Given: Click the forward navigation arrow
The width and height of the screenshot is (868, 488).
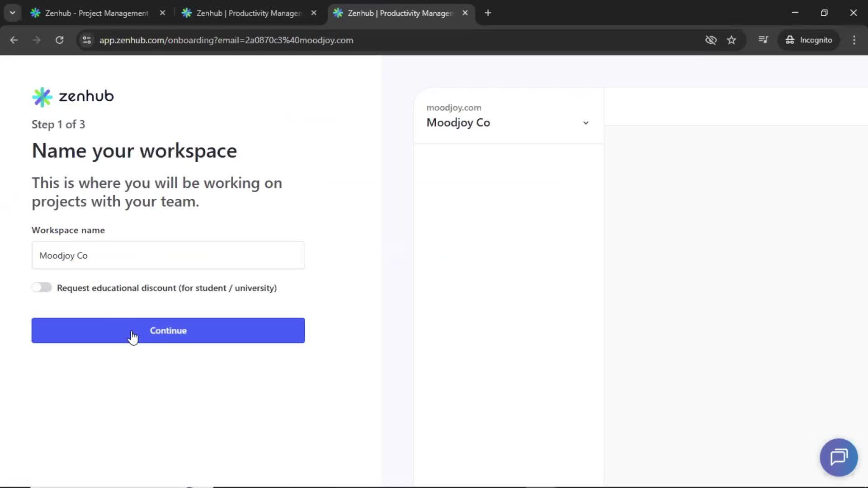Looking at the screenshot, I should 36,40.
